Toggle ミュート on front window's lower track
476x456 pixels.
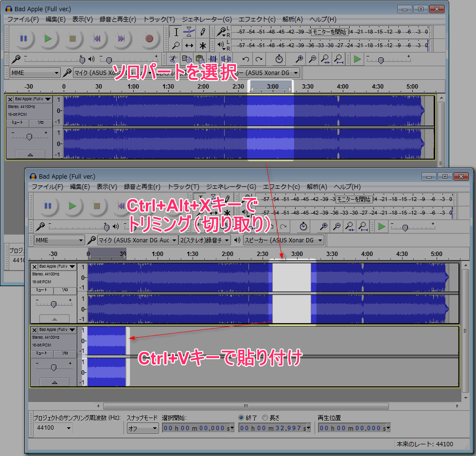pos(42,353)
